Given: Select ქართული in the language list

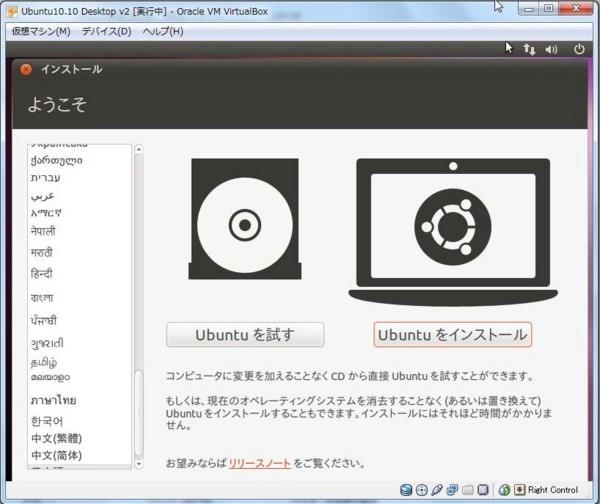Looking at the screenshot, I should click(x=57, y=160).
